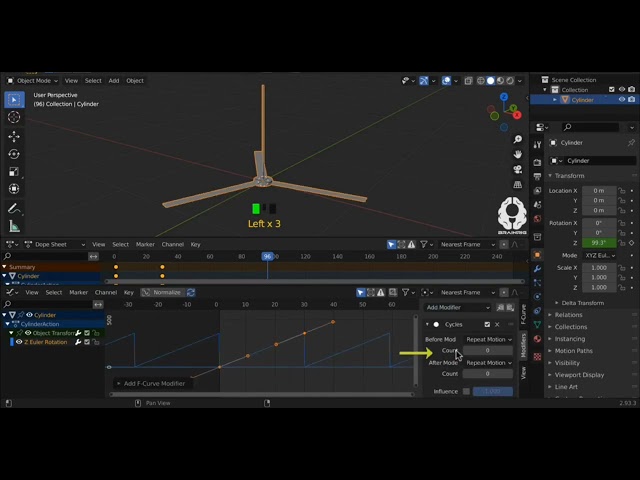Open Before Mode Repeat Motion dropdown

(488, 339)
